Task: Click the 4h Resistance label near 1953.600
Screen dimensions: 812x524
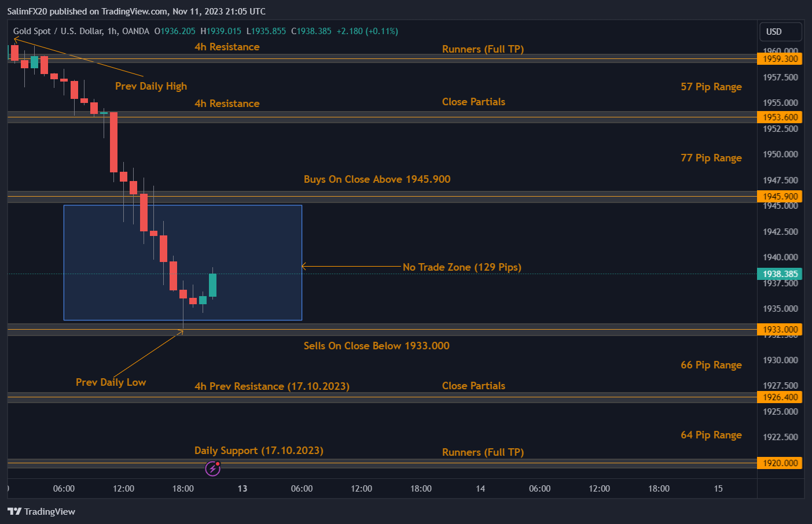Action: click(x=227, y=104)
